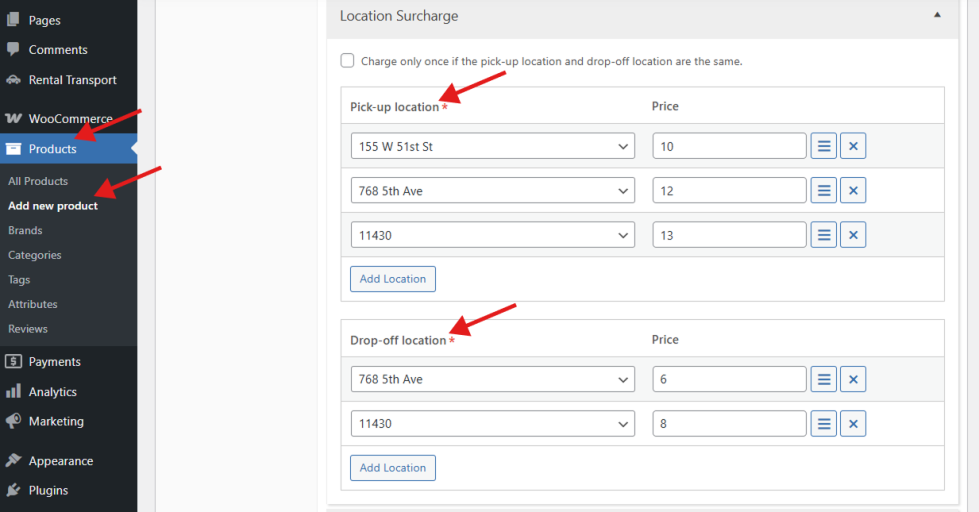Open the 768 5th Ave drop-off location dropdown
This screenshot has width=979, height=512.
coord(492,379)
